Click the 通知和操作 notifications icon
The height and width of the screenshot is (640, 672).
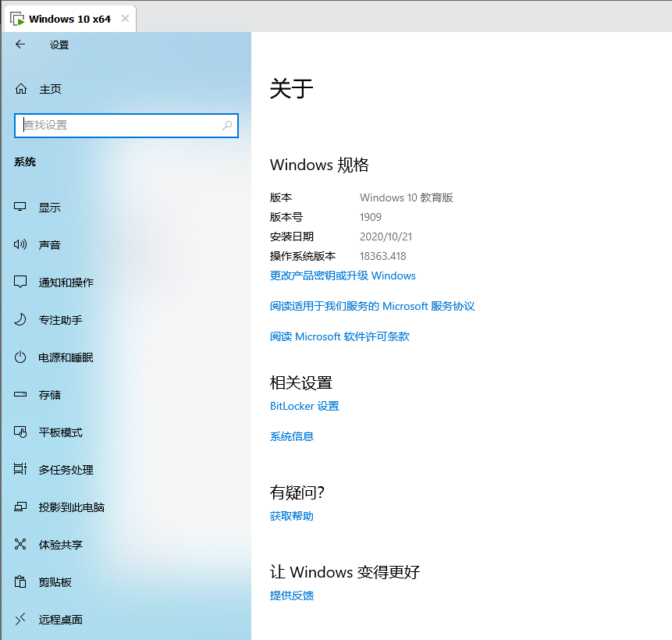[21, 282]
